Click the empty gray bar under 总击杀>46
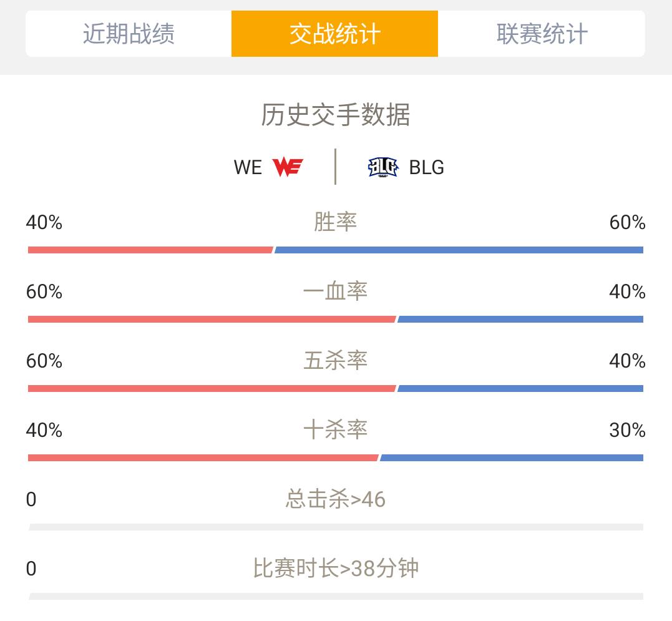This screenshot has height=621, width=672. (x=336, y=527)
